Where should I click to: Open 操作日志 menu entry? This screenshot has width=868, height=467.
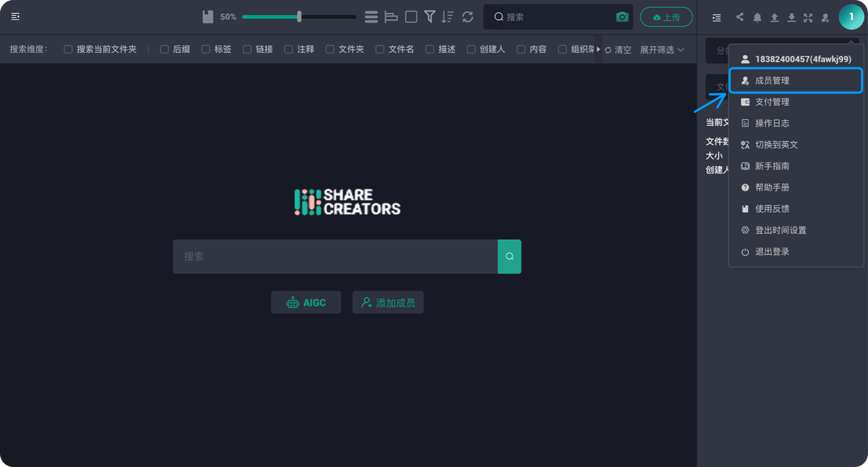(795, 123)
